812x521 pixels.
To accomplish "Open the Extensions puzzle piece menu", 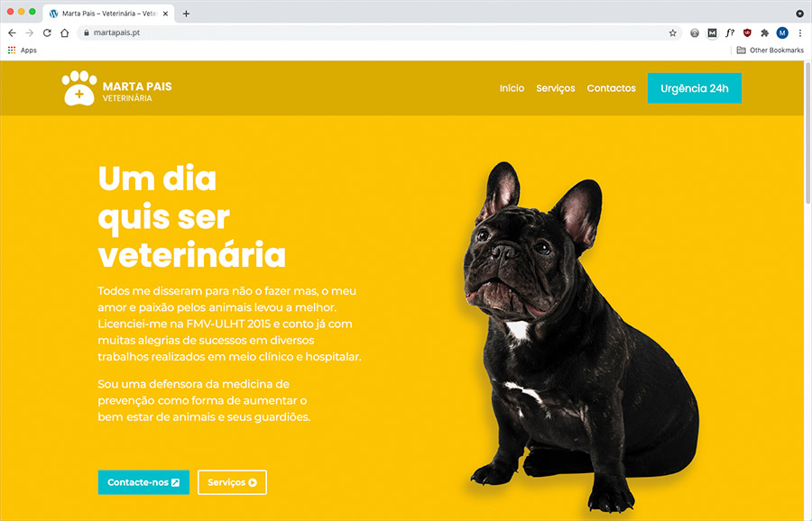I will pos(765,32).
